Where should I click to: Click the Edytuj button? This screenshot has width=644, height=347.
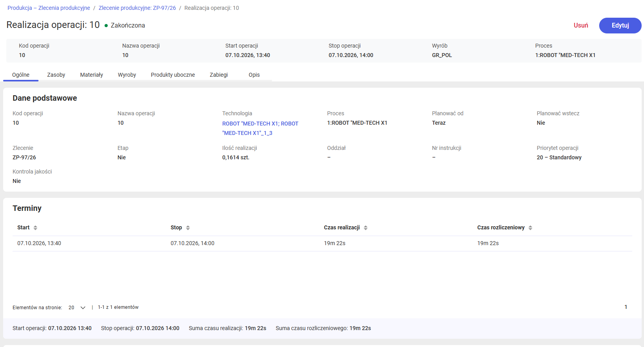pyautogui.click(x=620, y=26)
